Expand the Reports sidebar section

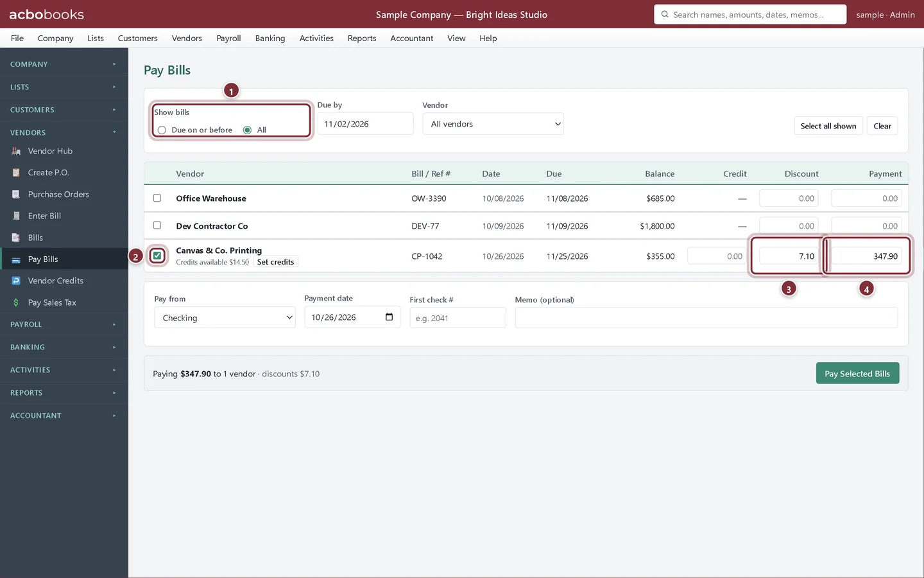point(64,393)
